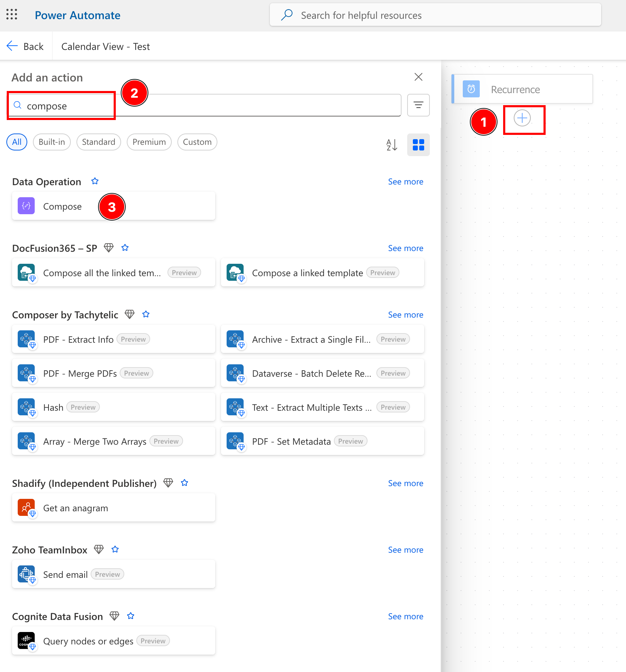Add Array - Merge Two Arrays action
The height and width of the screenshot is (672, 626).
(x=114, y=441)
